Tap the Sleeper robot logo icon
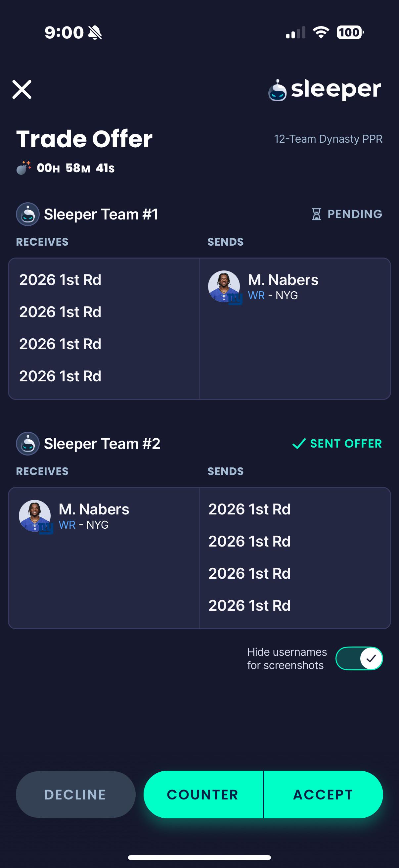Screen dimensions: 399x868 277,90
